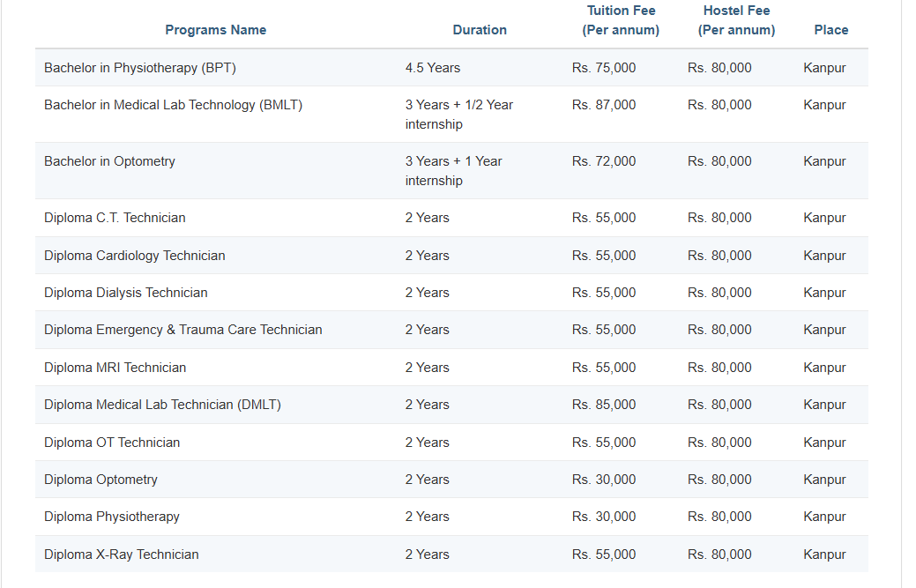The image size is (916, 588).
Task: Select Diploma Emergency & Trauma Care Technician
Action: (183, 330)
